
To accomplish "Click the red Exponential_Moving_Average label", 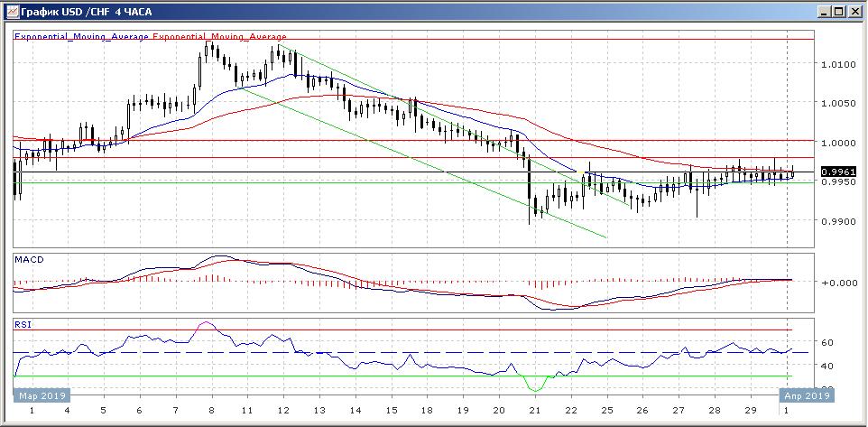I will (219, 36).
